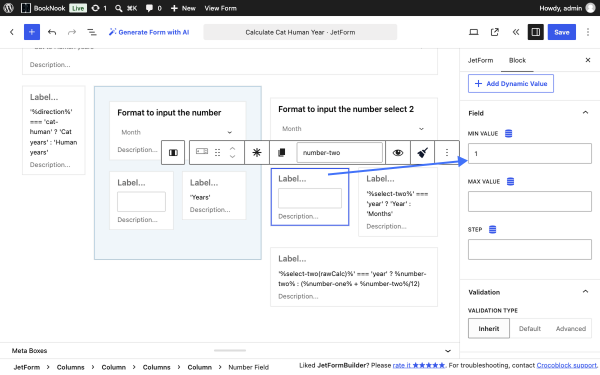Switch to the Block tab
This screenshot has height=375, width=600.
coord(517,60)
